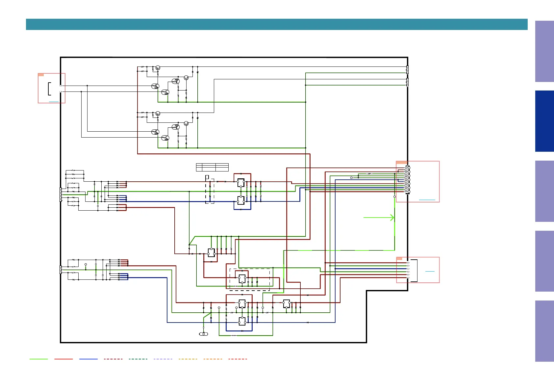
Task: Choose the dashed light purple legend line
Action: point(163,359)
